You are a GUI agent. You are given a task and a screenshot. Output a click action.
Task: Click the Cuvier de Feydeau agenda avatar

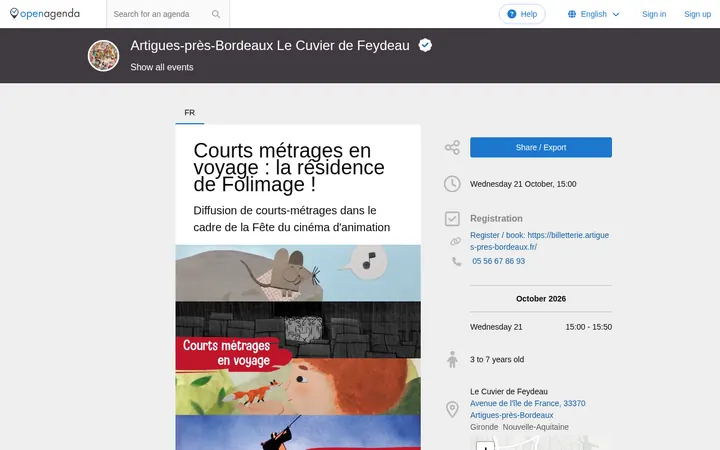coord(103,56)
